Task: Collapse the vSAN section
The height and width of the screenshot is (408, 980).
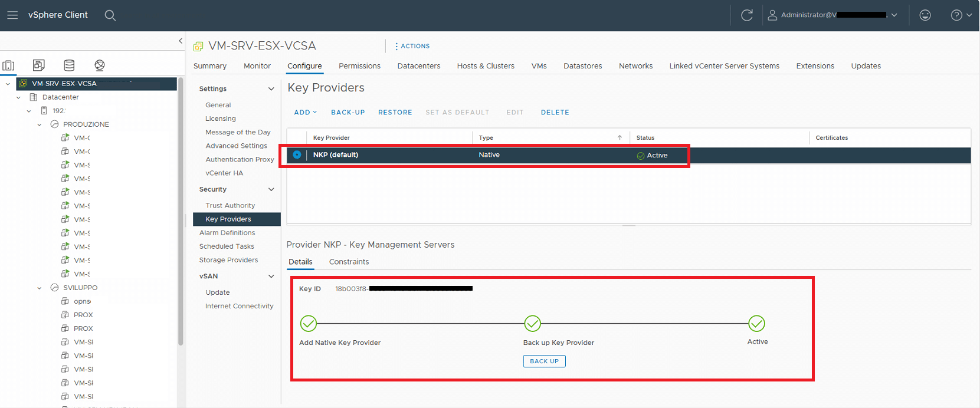Action: click(271, 277)
